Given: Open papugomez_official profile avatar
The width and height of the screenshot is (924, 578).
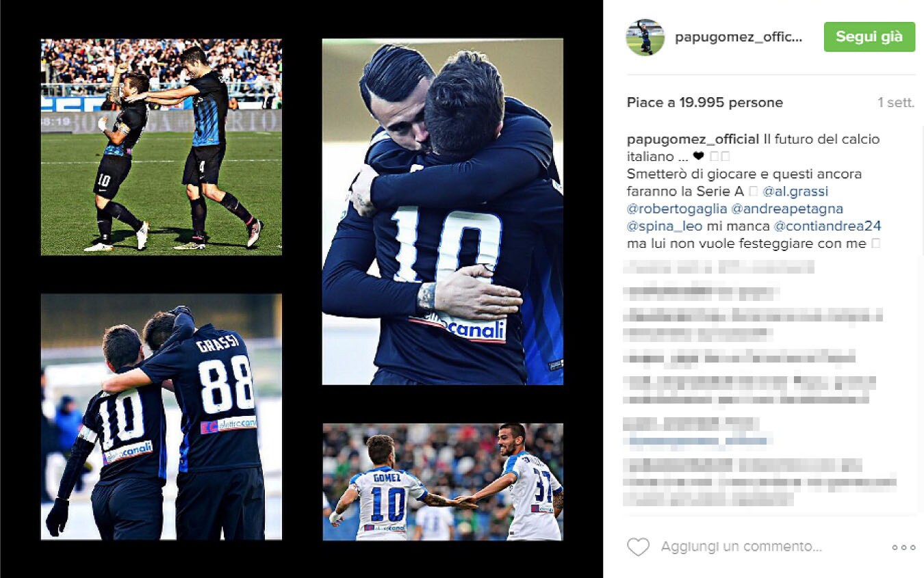Looking at the screenshot, I should [645, 37].
